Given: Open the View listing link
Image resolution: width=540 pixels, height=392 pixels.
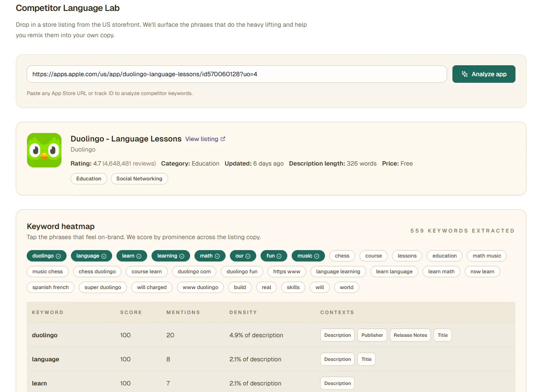Looking at the screenshot, I should point(201,139).
